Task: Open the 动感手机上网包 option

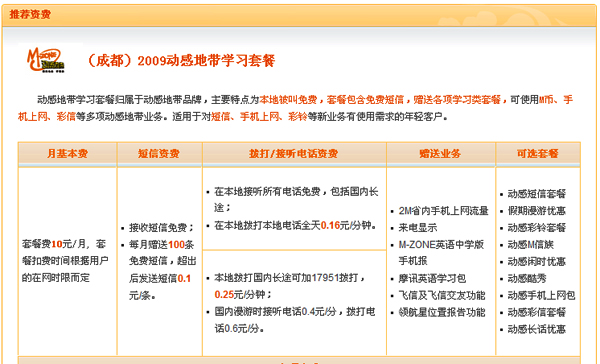Action: pos(541,295)
